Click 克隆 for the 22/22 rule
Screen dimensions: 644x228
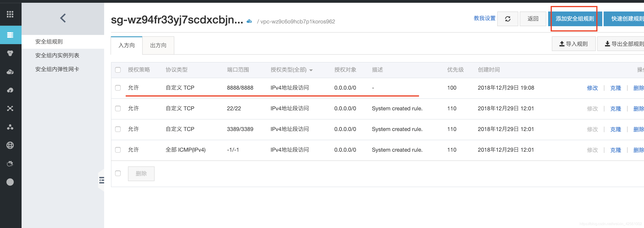[616, 108]
